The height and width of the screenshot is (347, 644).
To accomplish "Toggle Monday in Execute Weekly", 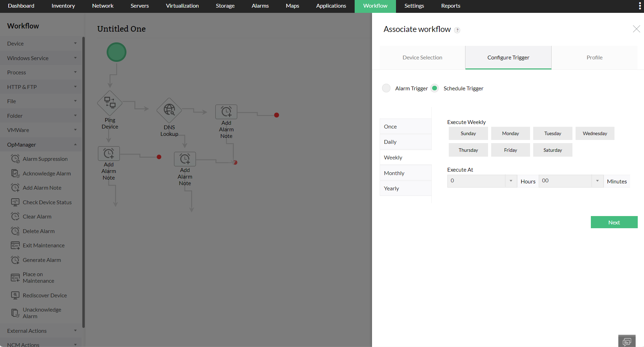I will click(x=511, y=133).
